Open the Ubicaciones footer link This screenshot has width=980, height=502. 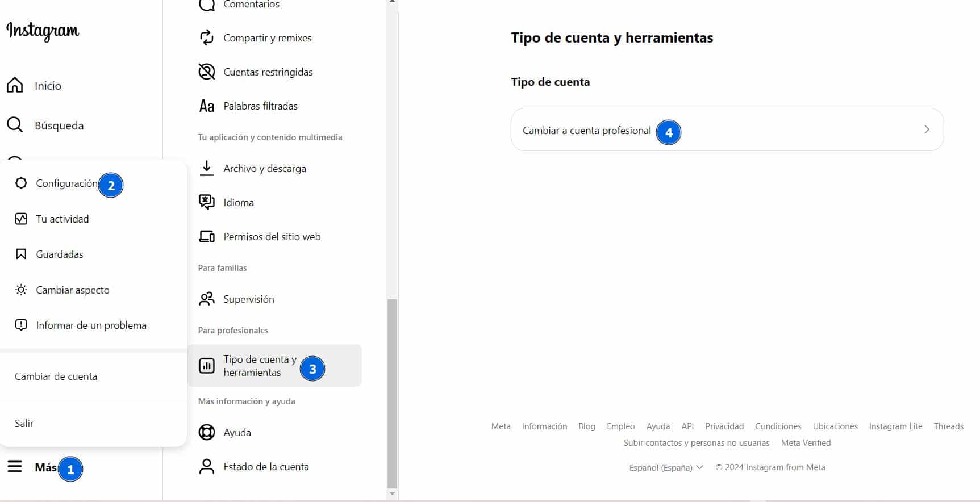point(835,426)
